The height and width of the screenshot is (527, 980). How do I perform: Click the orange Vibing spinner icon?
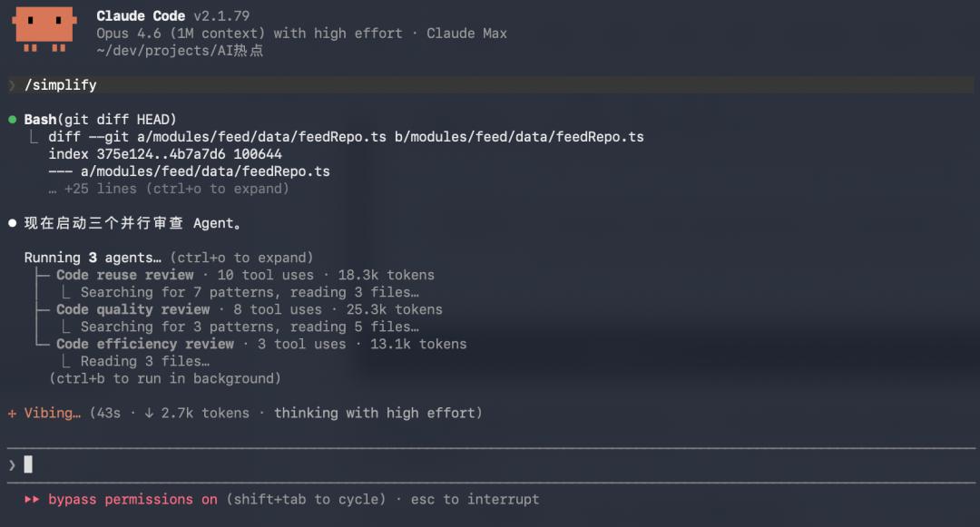[12, 414]
